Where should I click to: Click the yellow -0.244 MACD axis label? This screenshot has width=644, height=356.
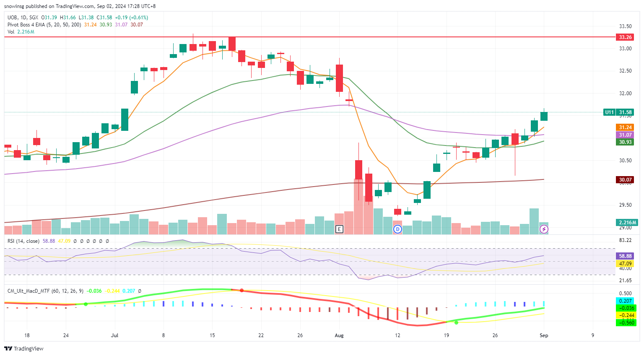click(x=626, y=315)
